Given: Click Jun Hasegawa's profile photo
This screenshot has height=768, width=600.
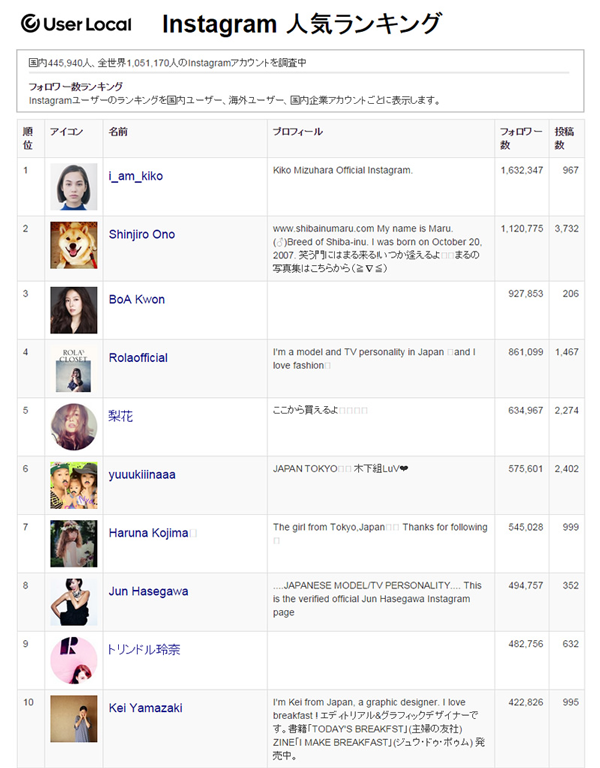Looking at the screenshot, I should (x=74, y=601).
